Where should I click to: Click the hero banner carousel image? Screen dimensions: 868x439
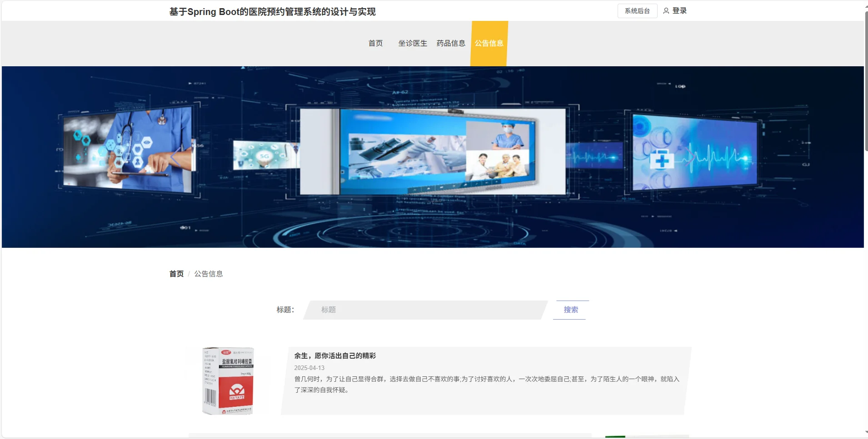pos(432,157)
